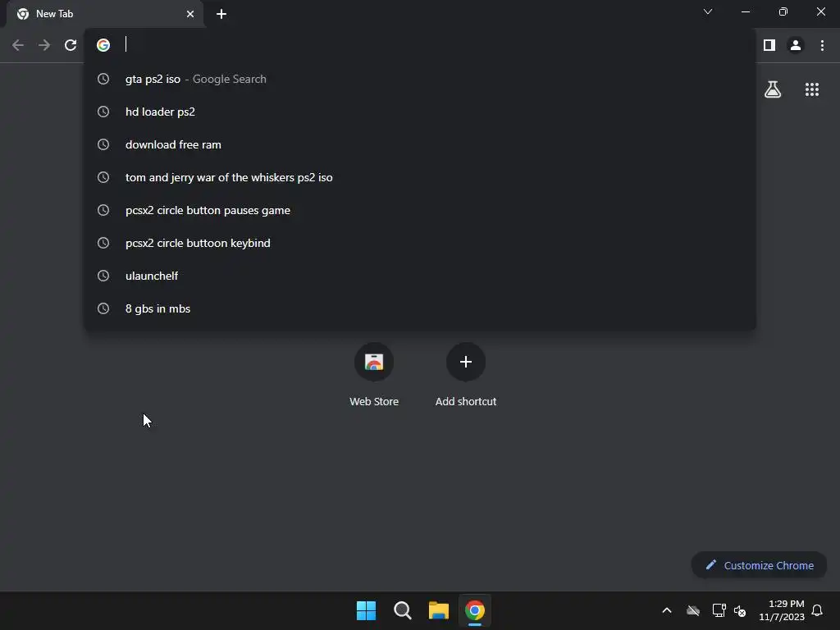840x630 pixels.
Task: Open the profile avatar icon
Action: pos(796,46)
